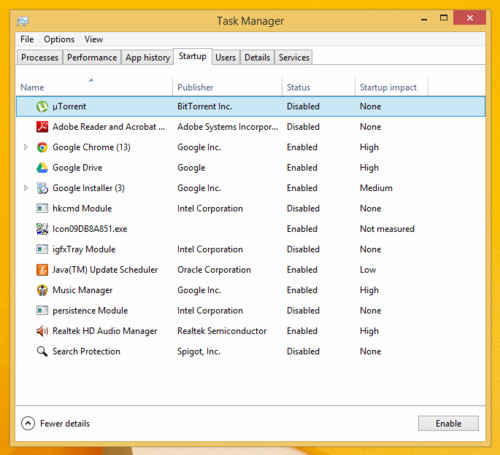The height and width of the screenshot is (455, 500).
Task: Click the Music Manager headphones icon
Action: (x=42, y=290)
